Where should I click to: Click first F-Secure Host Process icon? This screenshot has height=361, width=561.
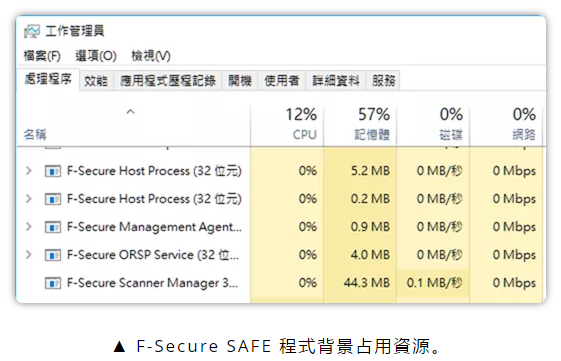tap(53, 171)
